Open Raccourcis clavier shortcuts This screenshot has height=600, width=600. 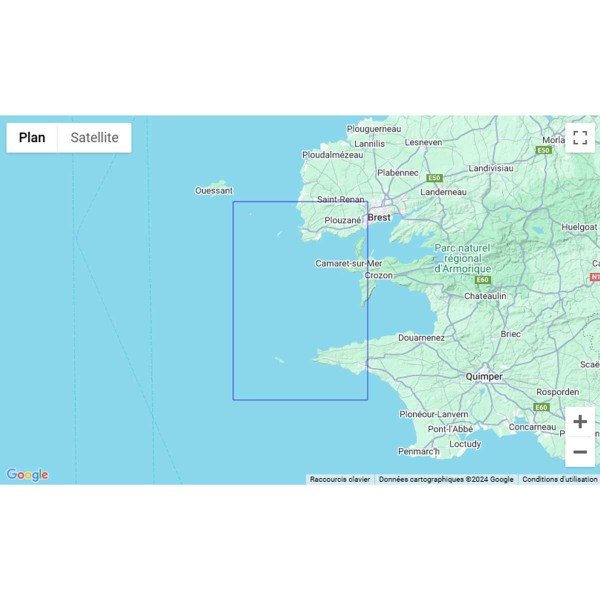coord(340,479)
